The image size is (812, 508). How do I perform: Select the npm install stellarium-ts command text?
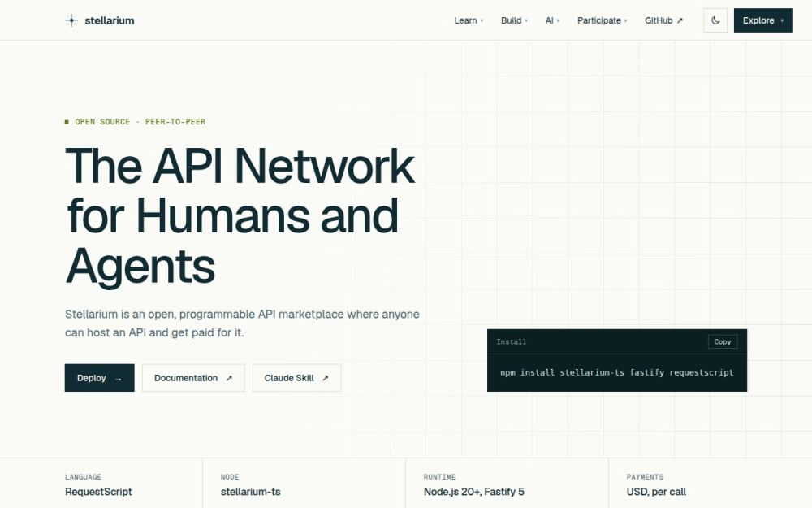click(x=617, y=372)
